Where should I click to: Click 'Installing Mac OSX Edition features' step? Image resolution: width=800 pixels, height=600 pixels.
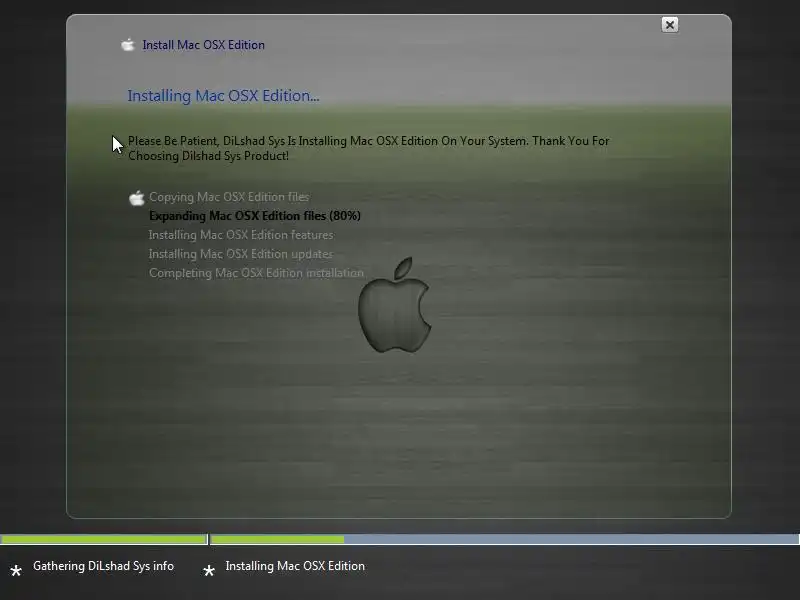[241, 235]
